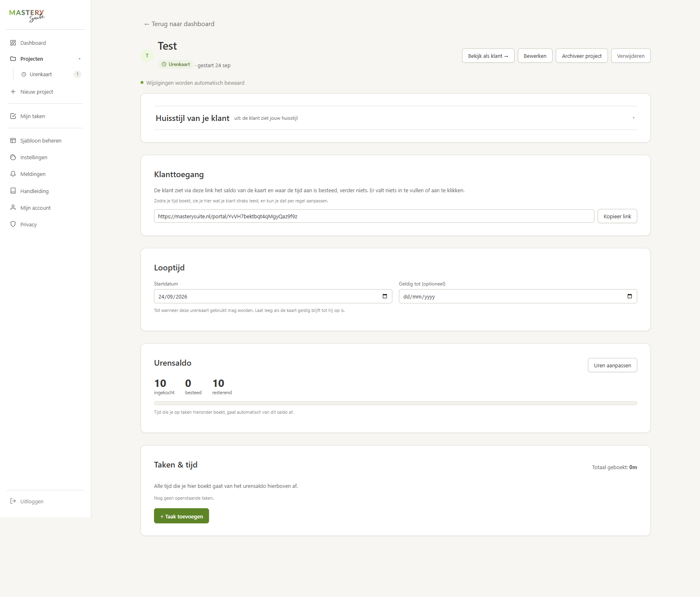
Task: Click the Urenkaart clock icon in sidebar
Action: 24,75
